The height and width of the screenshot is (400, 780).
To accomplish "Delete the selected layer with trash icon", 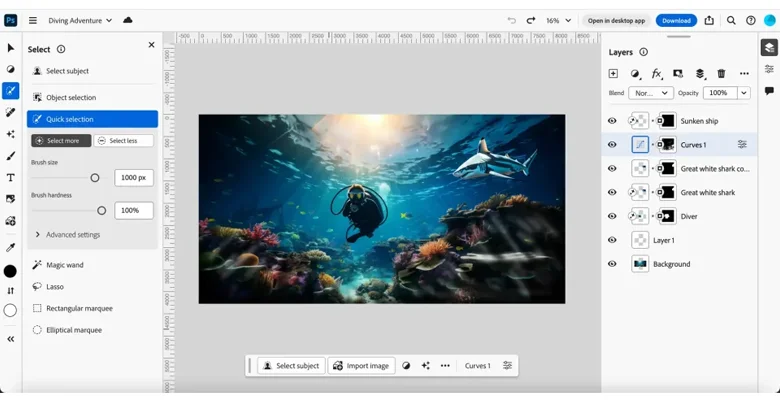I will point(721,74).
